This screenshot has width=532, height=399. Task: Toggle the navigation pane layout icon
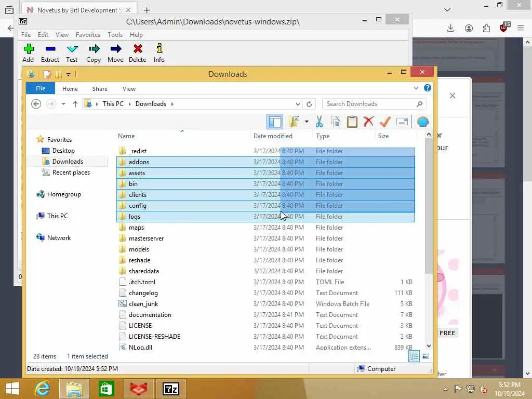[275, 122]
